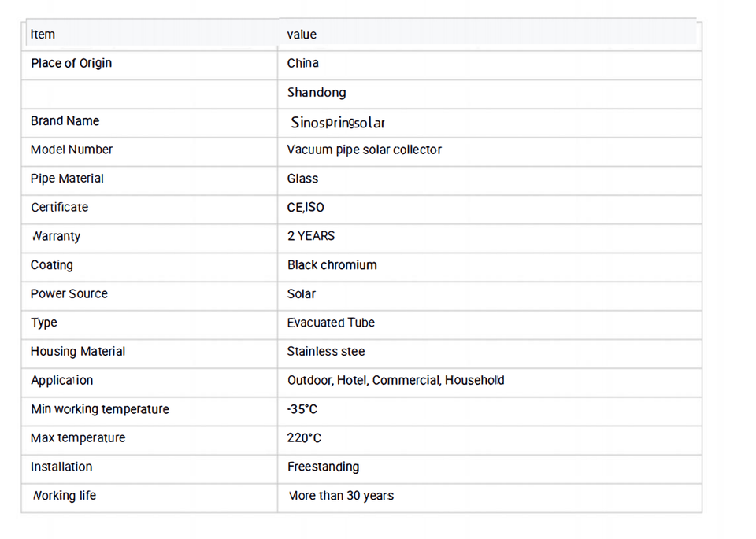
Task: Select the 'Model Number' label cell
Action: [x=72, y=150]
